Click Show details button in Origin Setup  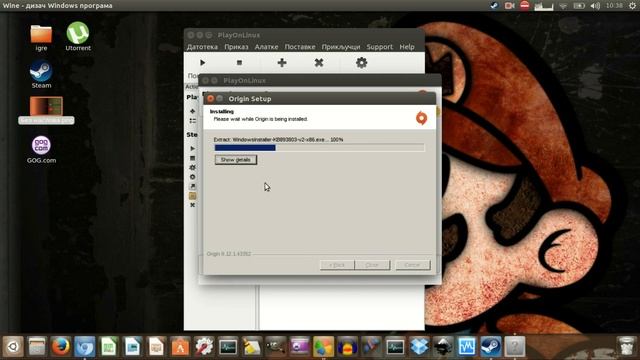tap(236, 160)
